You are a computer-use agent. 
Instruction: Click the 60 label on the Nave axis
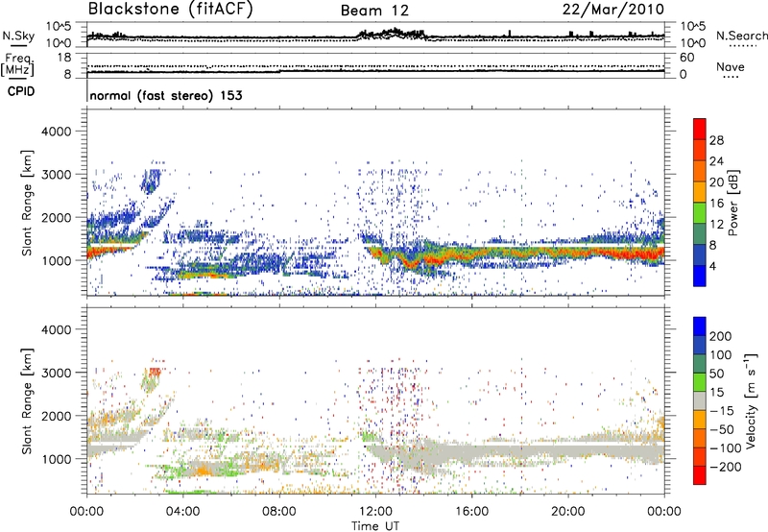pyautogui.click(x=686, y=58)
